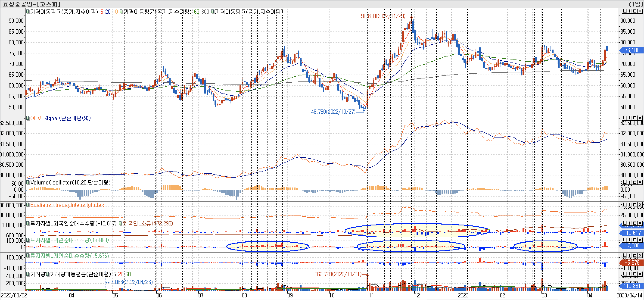The width and height of the screenshot is (644, 300).
Task: Maximize the VolumeOscillator panel
Action: tap(635, 182)
